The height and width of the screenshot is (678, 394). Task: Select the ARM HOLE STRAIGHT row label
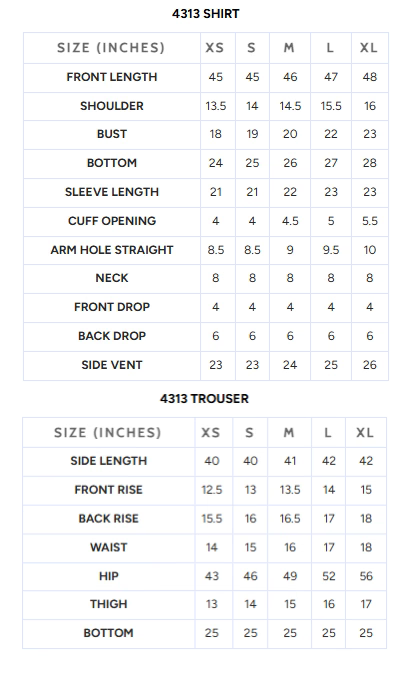(112, 250)
